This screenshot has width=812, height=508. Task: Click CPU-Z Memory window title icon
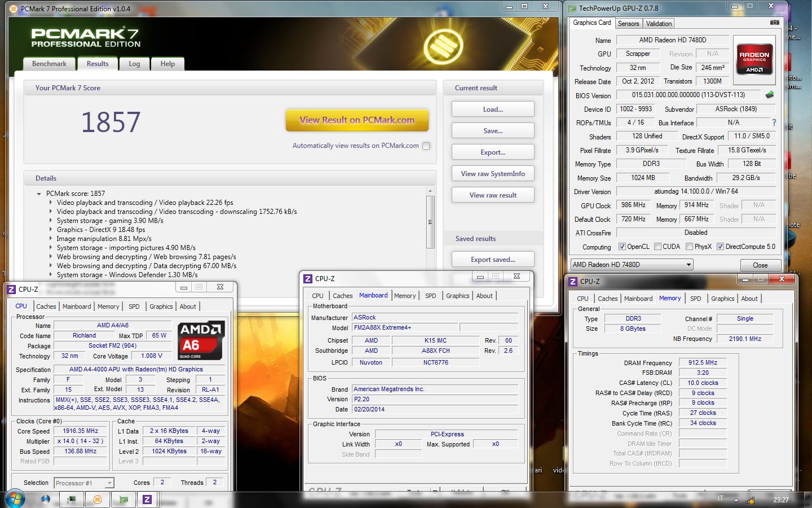coord(573,281)
